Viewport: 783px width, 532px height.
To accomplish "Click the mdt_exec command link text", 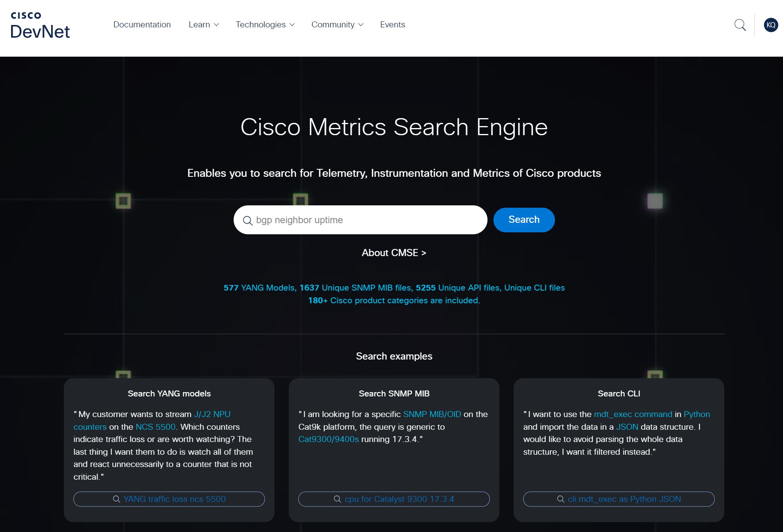I will click(633, 414).
